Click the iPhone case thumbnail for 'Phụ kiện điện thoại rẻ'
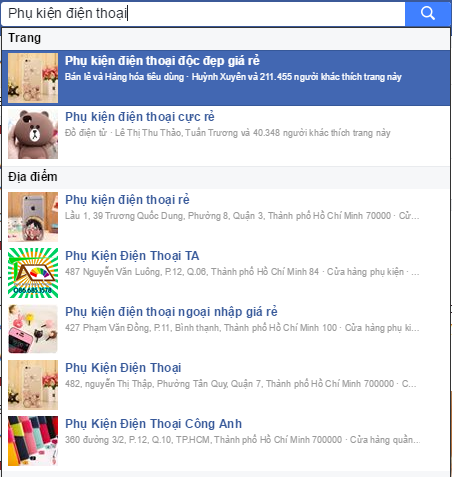This screenshot has height=477, width=452. 33,217
